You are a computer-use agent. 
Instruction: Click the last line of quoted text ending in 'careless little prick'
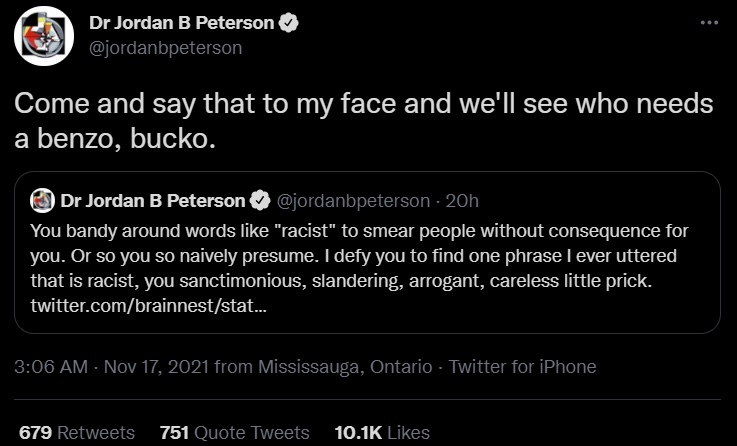tap(341, 281)
